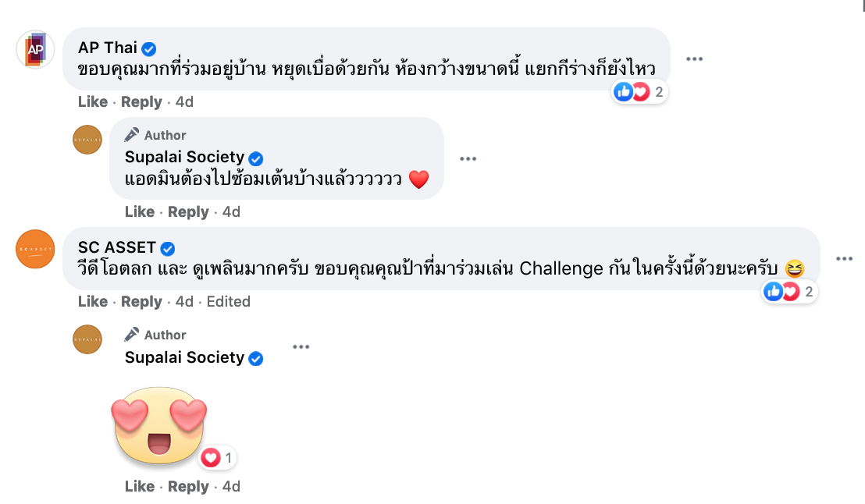Viewport: 865px width, 504px height.
Task: View the heart reaction on the sticker reply
Action: click(217, 458)
